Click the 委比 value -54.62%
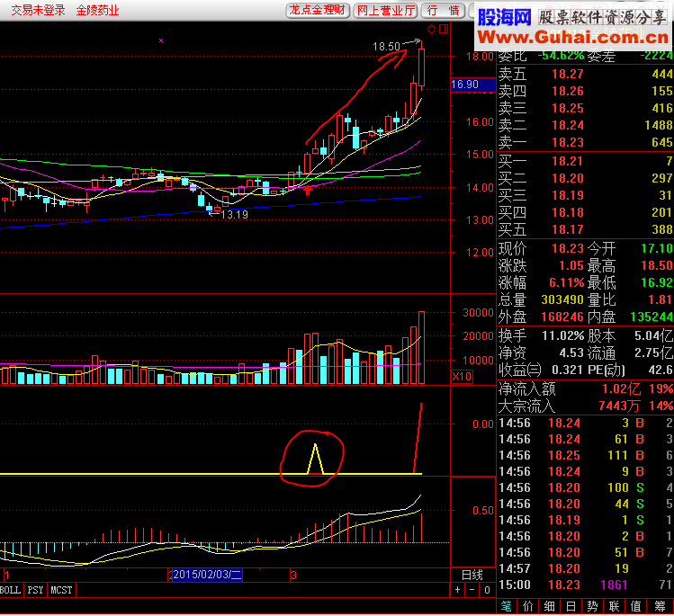 point(561,56)
